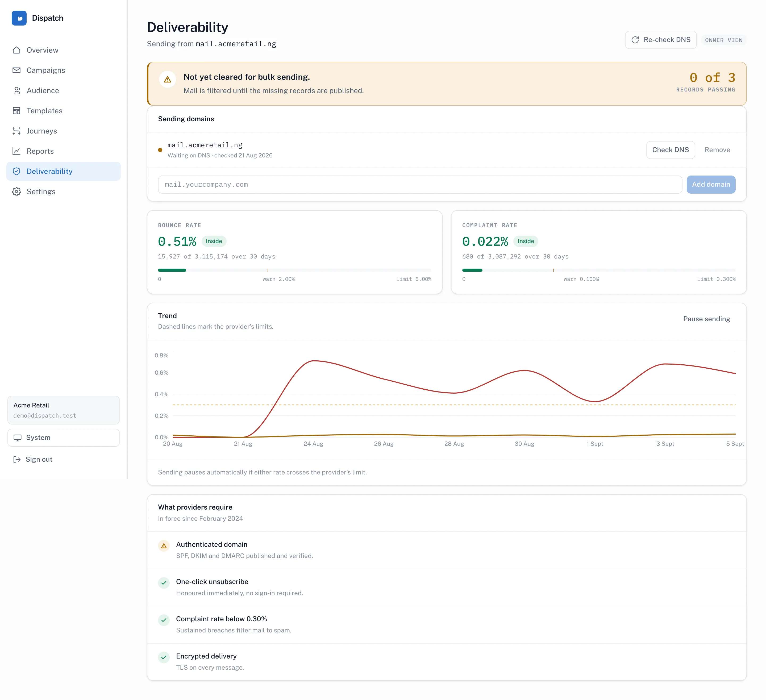Click the Dispatch logo icon
Viewport: 766px width, 700px height.
[19, 18]
